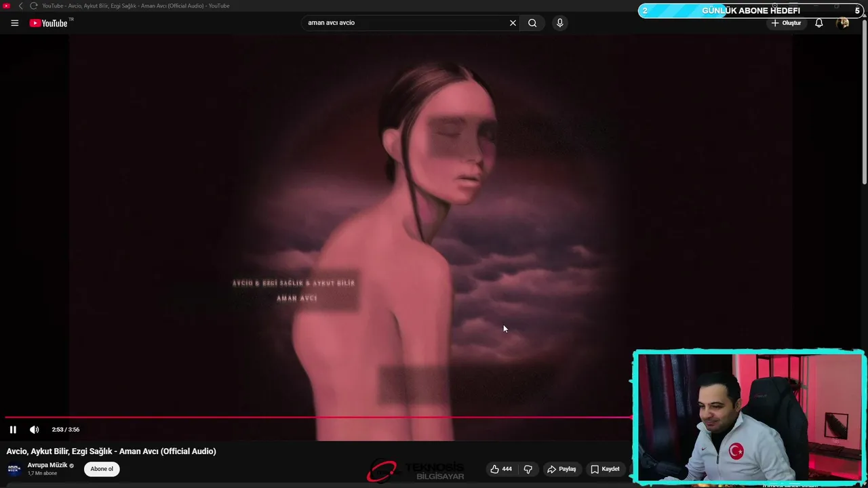
Task: Click the 1,7 Mn abone subscriber count
Action: pyautogui.click(x=42, y=474)
